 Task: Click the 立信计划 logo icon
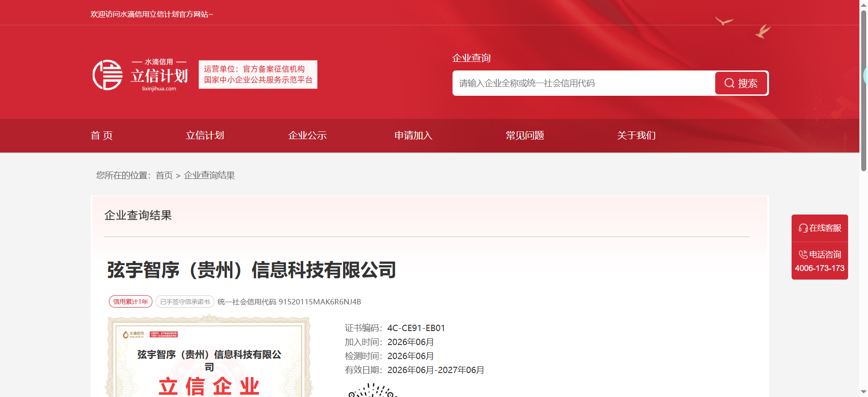pyautogui.click(x=108, y=75)
